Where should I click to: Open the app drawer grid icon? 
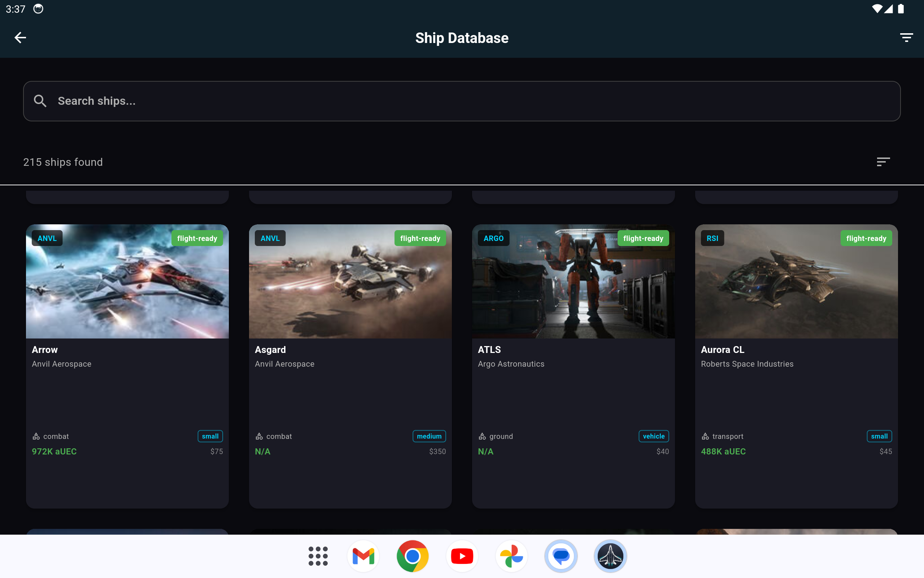pyautogui.click(x=318, y=556)
